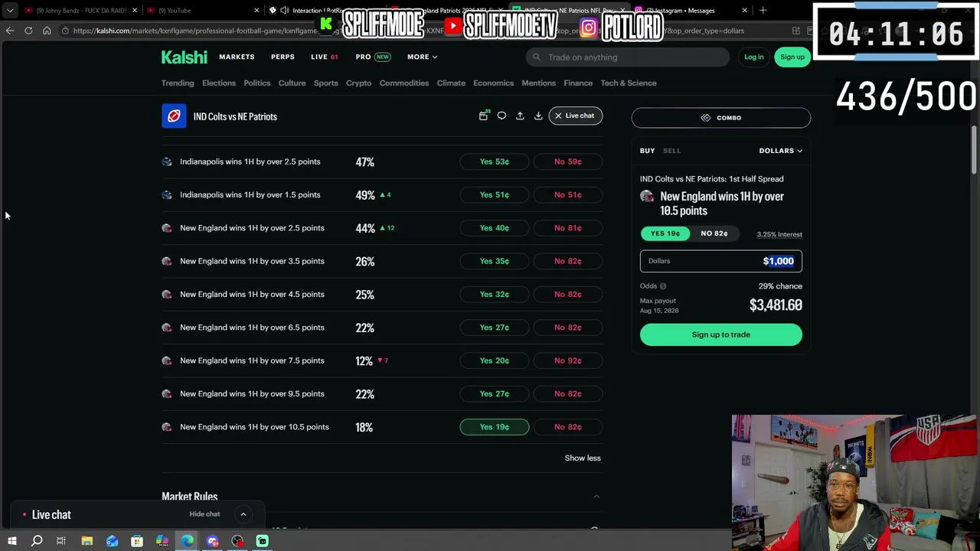Click the odds info icon
The height and width of the screenshot is (551, 980).
point(663,286)
